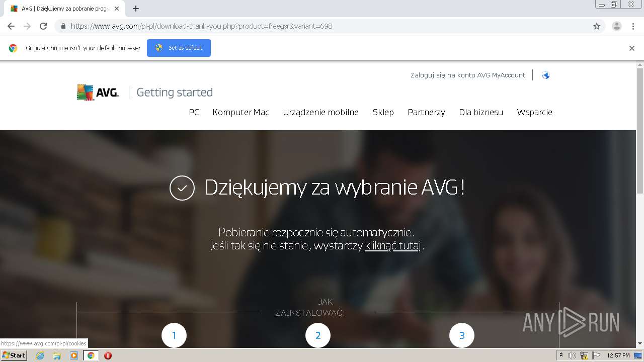Open the Wsparcie menu item
Viewport: 644px width, 362px height.
tap(535, 112)
